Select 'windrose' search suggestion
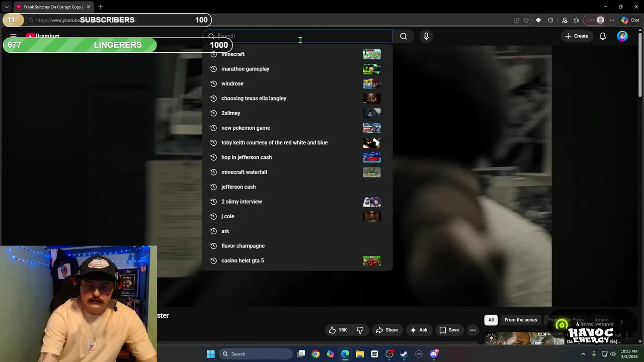 point(297,83)
